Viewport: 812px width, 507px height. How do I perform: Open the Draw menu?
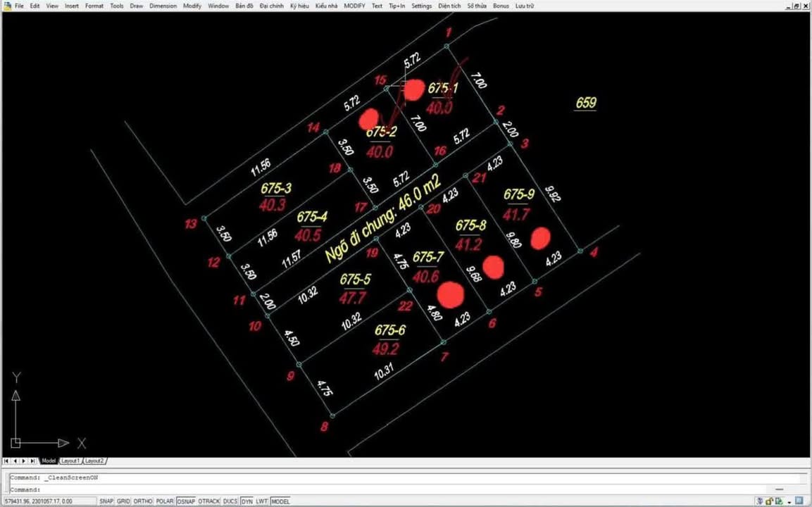point(137,6)
